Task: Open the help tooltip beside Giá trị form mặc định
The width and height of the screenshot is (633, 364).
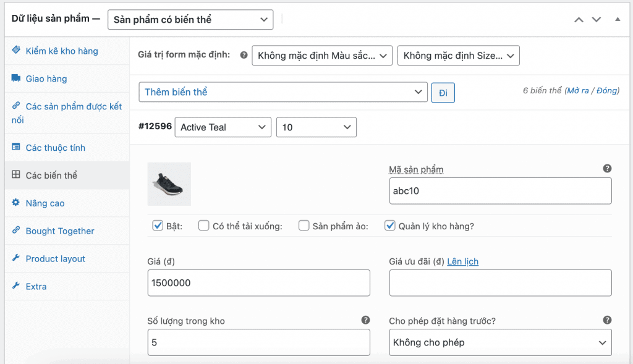Action: pyautogui.click(x=244, y=55)
